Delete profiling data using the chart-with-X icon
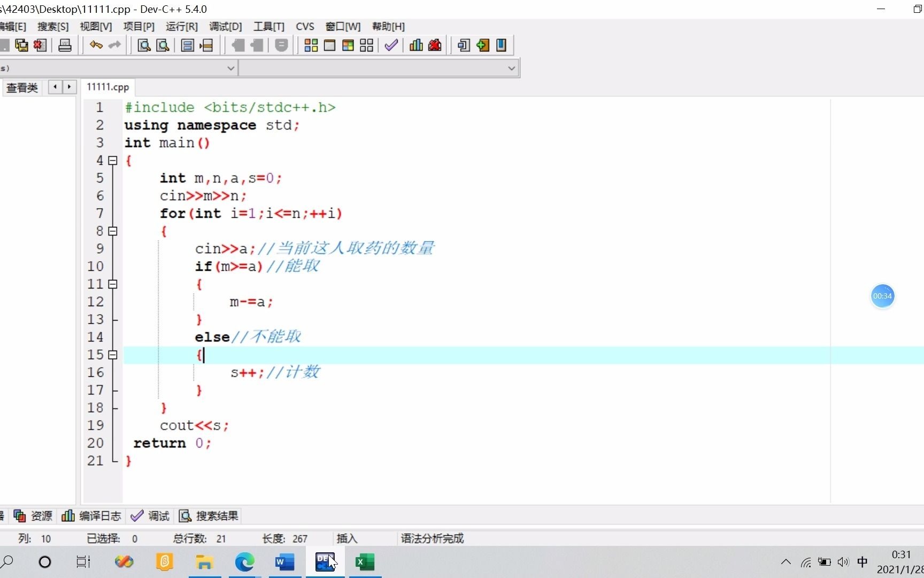 [435, 45]
